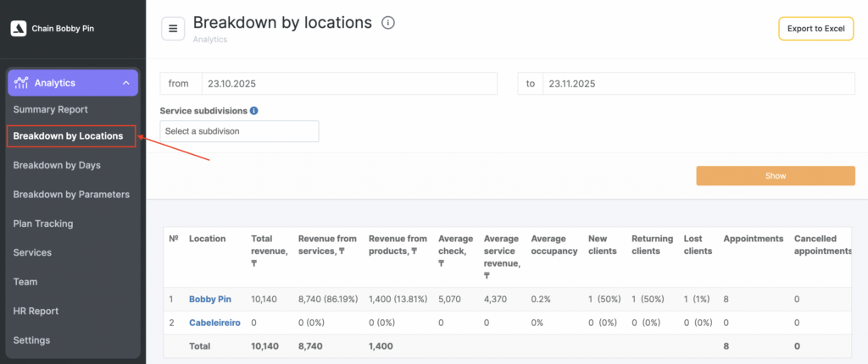
Task: Navigate to Plan Tracking
Action: click(43, 223)
